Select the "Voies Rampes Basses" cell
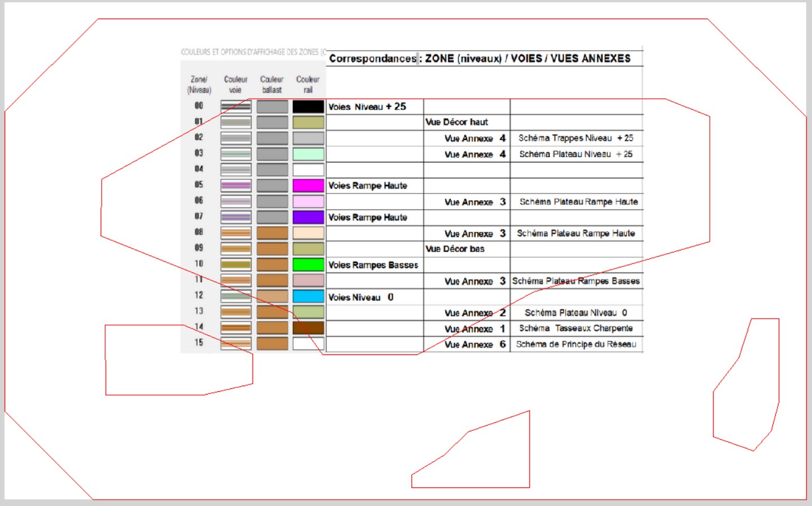 point(375,265)
